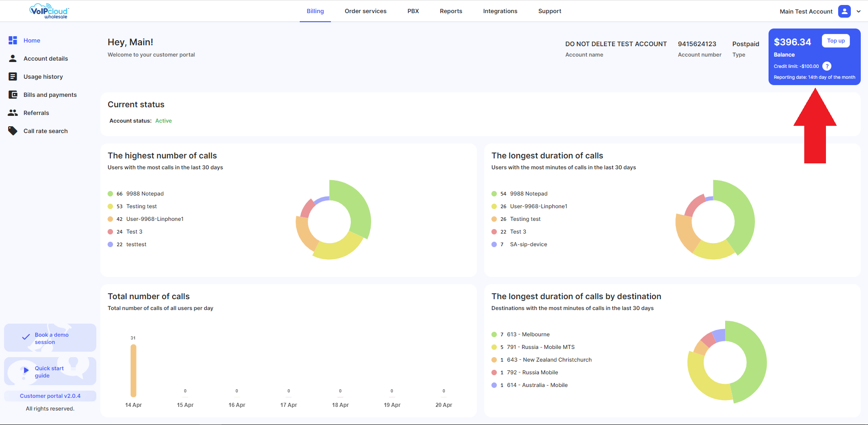Click the Active account status text
This screenshot has height=425, width=868.
pyautogui.click(x=164, y=121)
